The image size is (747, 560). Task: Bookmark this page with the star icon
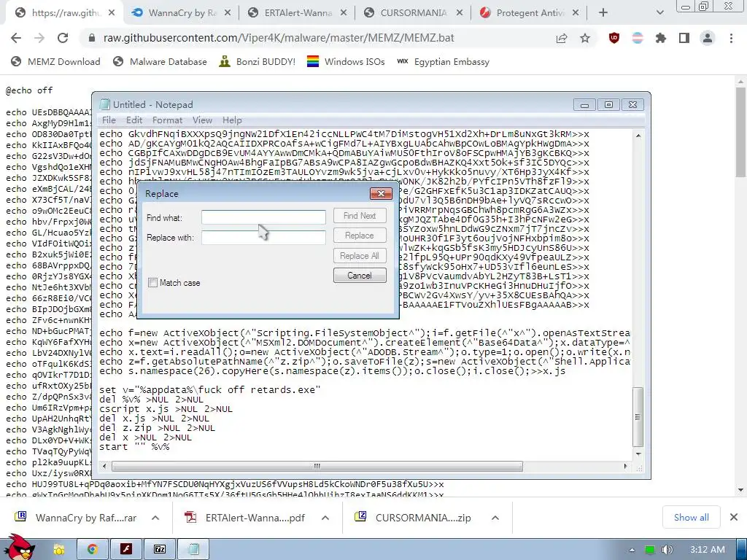585,38
